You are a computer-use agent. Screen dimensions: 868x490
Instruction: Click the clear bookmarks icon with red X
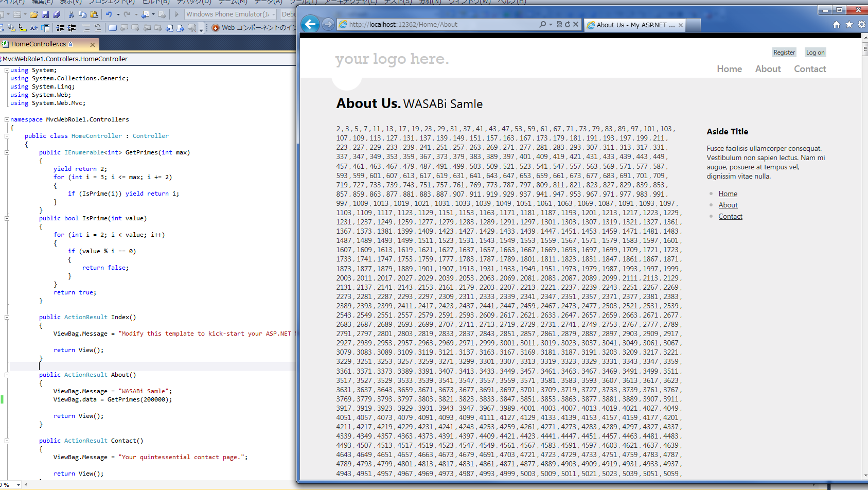point(192,28)
